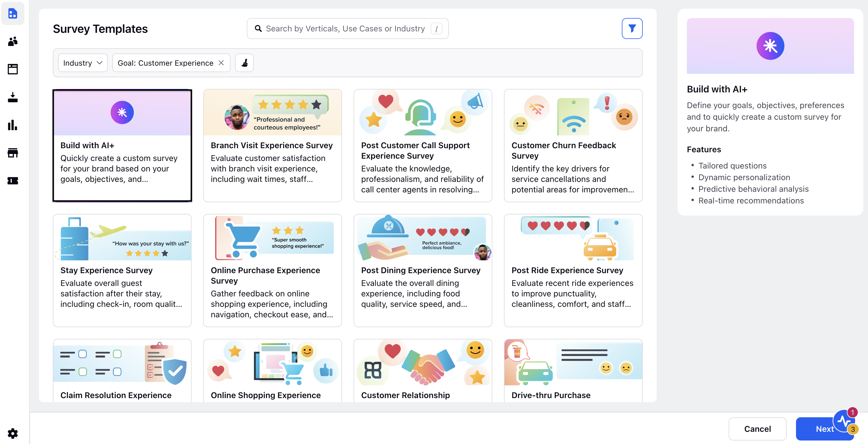Select the Build with AI+ template card

point(122,145)
